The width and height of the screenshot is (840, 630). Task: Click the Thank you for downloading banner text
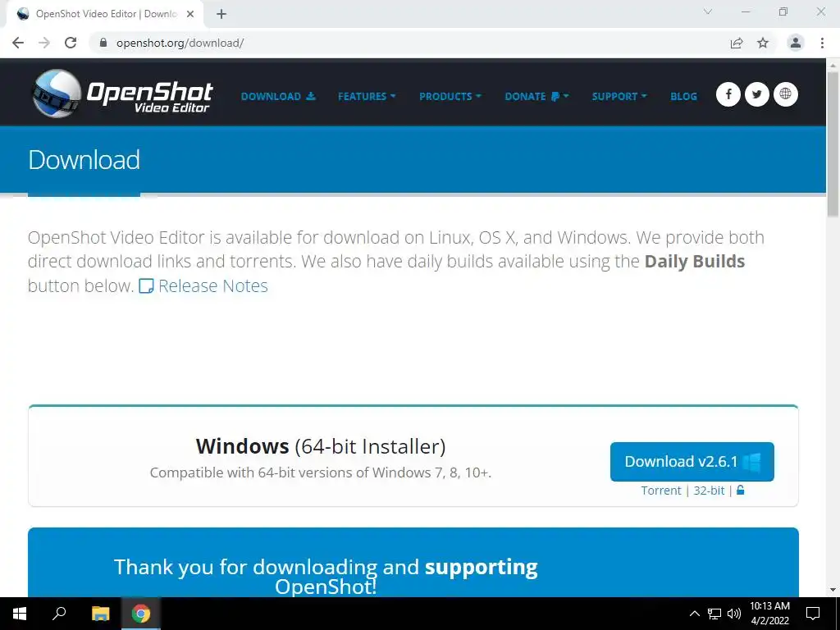(326, 577)
